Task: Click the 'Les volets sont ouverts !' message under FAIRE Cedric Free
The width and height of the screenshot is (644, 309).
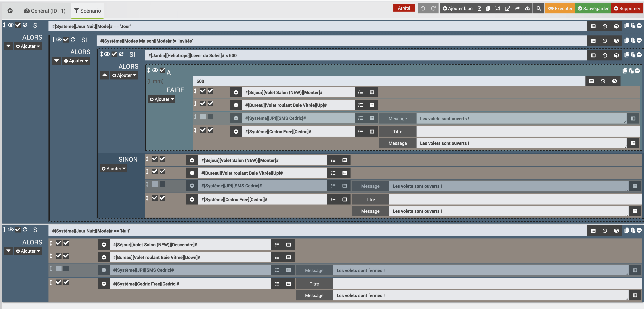Action: point(521,143)
